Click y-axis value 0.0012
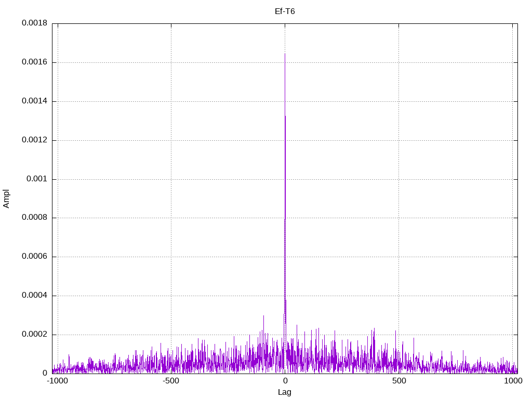532x399 pixels. 35,140
